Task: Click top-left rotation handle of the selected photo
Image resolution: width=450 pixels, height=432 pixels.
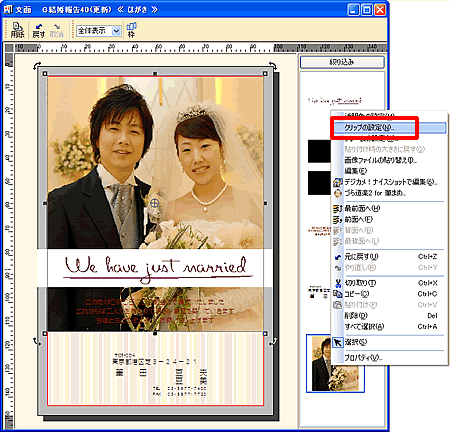Action: click(37, 66)
